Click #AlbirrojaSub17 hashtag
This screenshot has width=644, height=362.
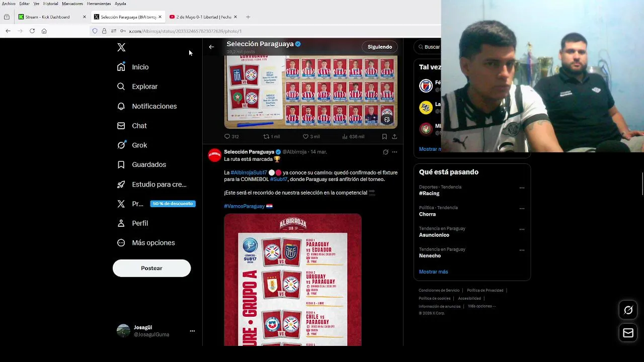(249, 172)
